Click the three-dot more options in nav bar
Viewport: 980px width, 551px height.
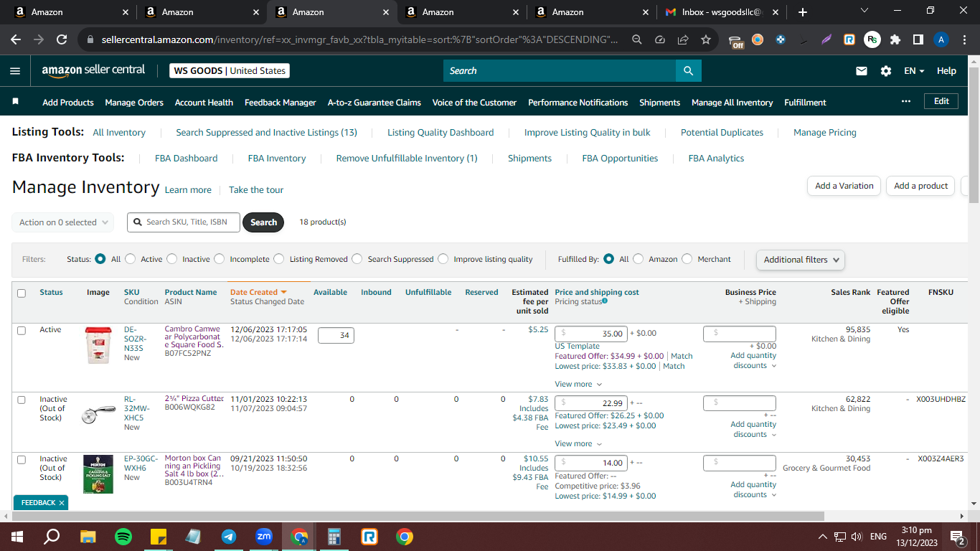point(906,101)
